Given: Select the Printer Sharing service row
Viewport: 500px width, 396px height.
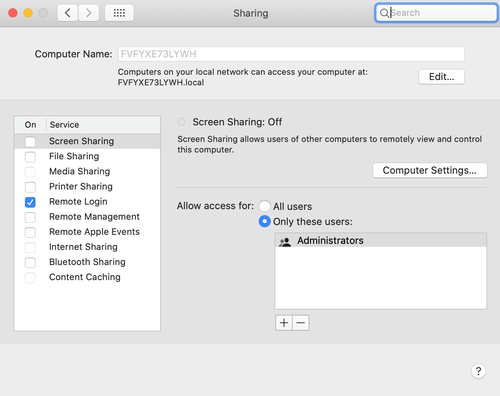Looking at the screenshot, I should (87, 186).
